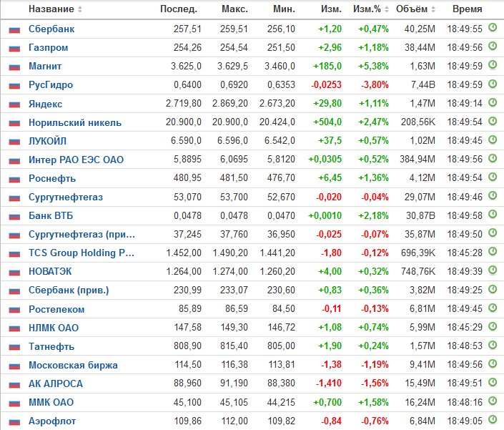Open the Газпром stock link

(48, 48)
